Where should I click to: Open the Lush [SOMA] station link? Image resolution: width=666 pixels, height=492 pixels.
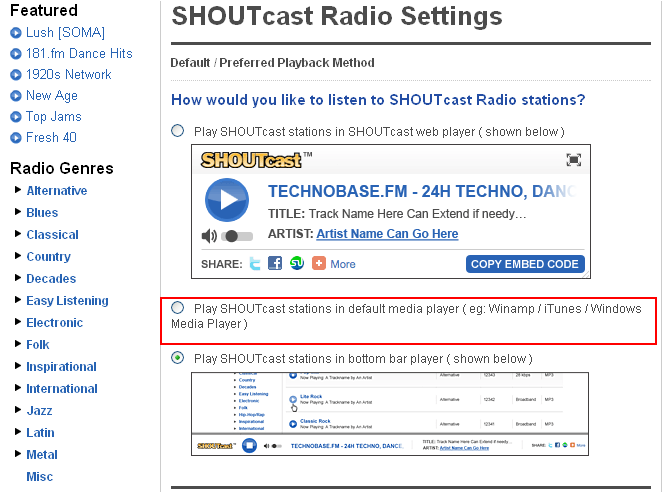pos(65,32)
